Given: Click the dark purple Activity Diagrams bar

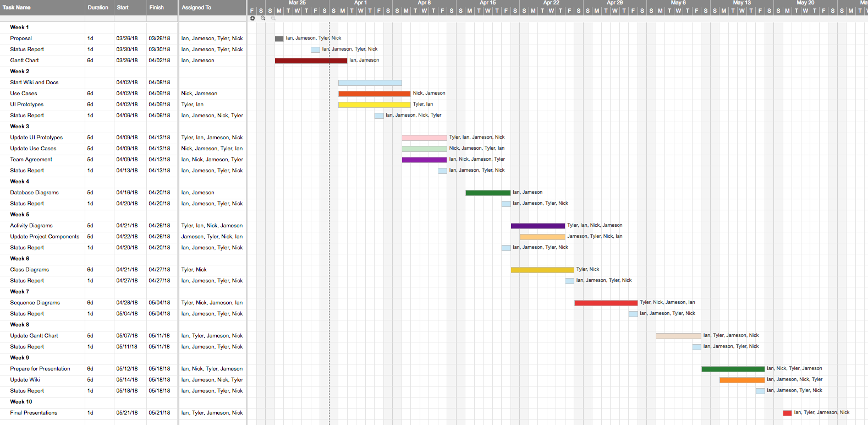Looking at the screenshot, I should coord(538,226).
